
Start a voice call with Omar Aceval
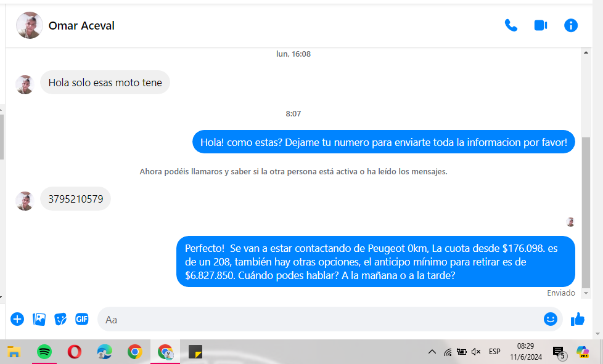point(511,25)
